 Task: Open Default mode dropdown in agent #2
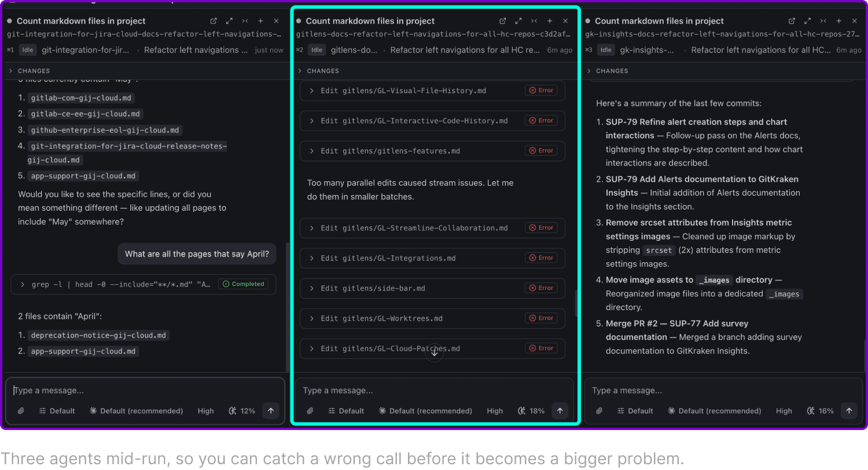346,411
